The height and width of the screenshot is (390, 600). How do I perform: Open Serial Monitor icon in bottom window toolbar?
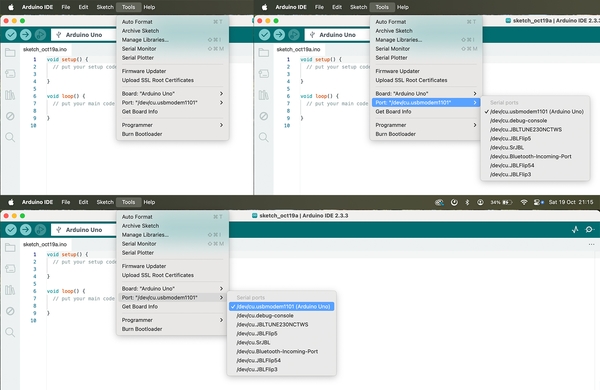click(590, 230)
